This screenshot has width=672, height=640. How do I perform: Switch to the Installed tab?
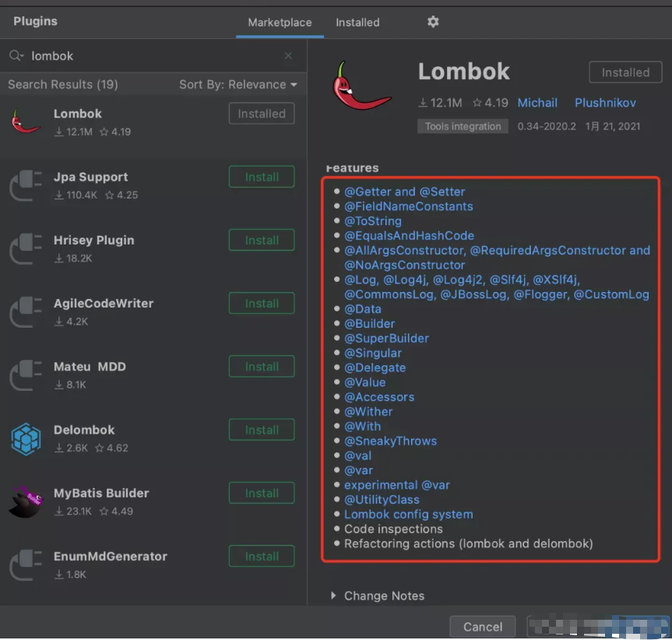[357, 23]
